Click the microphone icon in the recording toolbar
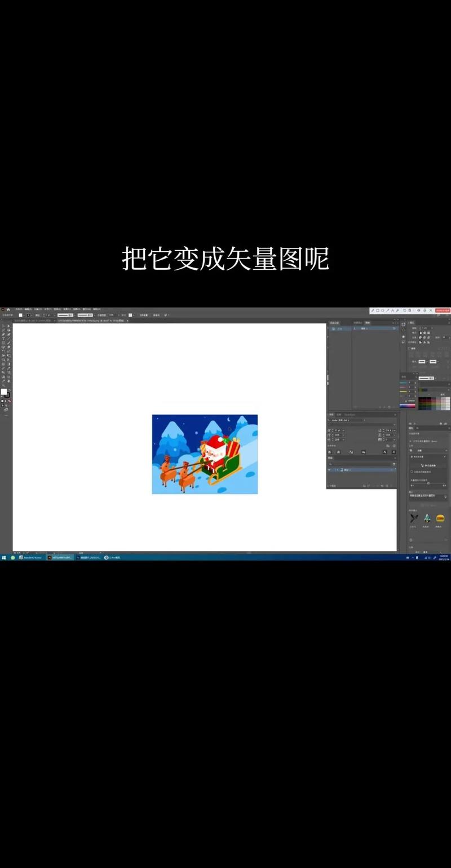Screen dimensions: 451x868 pos(425,310)
